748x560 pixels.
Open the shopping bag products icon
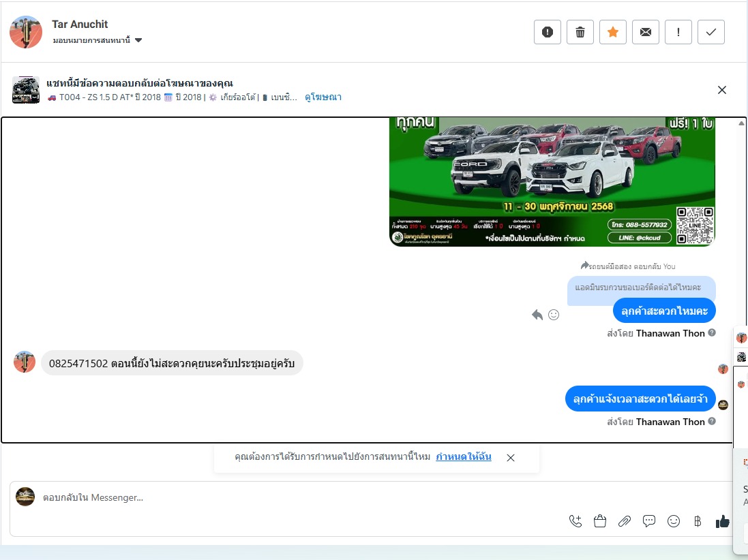(599, 521)
